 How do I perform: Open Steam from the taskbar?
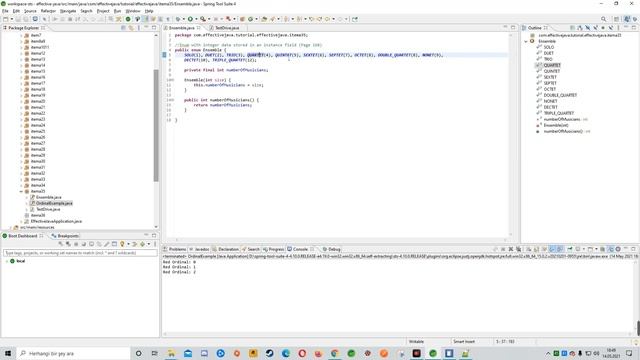pyautogui.click(x=269, y=353)
